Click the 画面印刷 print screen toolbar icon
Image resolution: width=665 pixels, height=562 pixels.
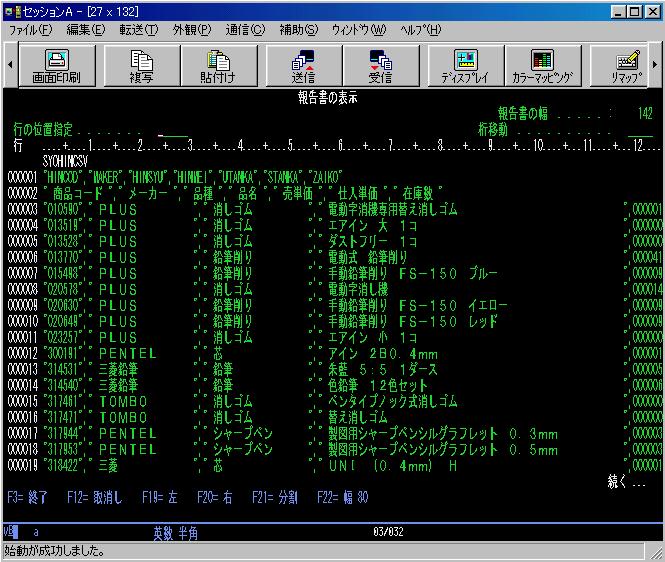coord(57,66)
